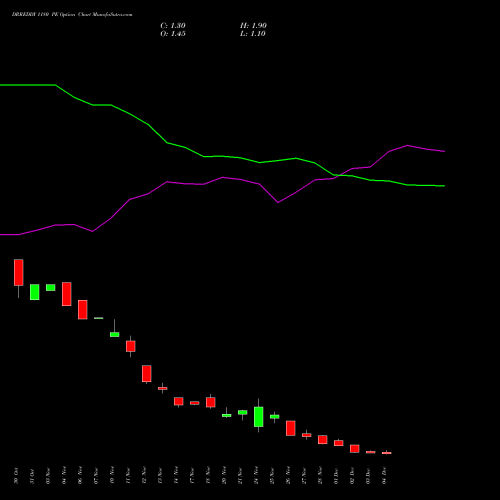This screenshot has width=500, height=500.
Task: Select the "26 Nov" date axis label
Action: (x=288, y=475)
